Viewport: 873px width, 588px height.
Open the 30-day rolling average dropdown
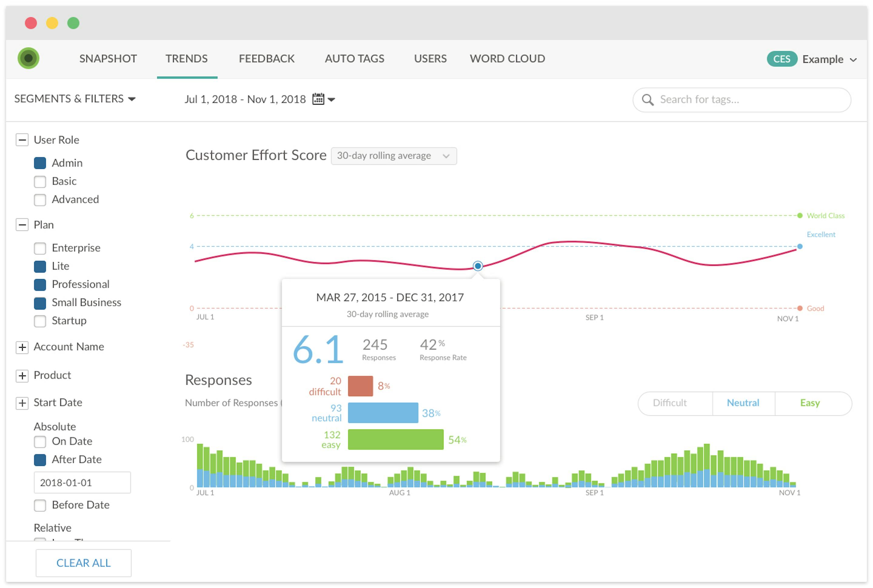(394, 155)
